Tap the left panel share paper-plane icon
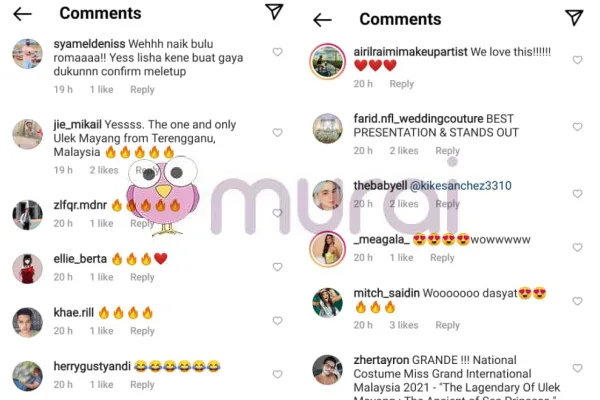The image size is (600, 400). 274,11
